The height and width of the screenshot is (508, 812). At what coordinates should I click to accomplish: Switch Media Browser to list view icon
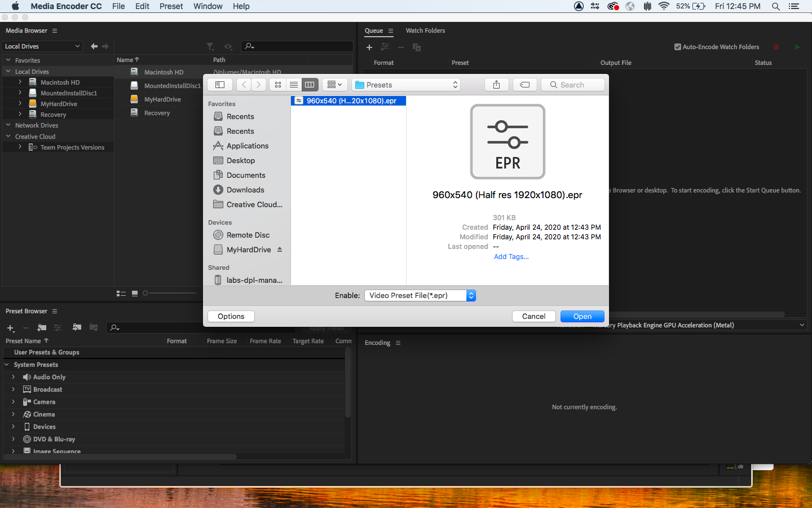[121, 294]
